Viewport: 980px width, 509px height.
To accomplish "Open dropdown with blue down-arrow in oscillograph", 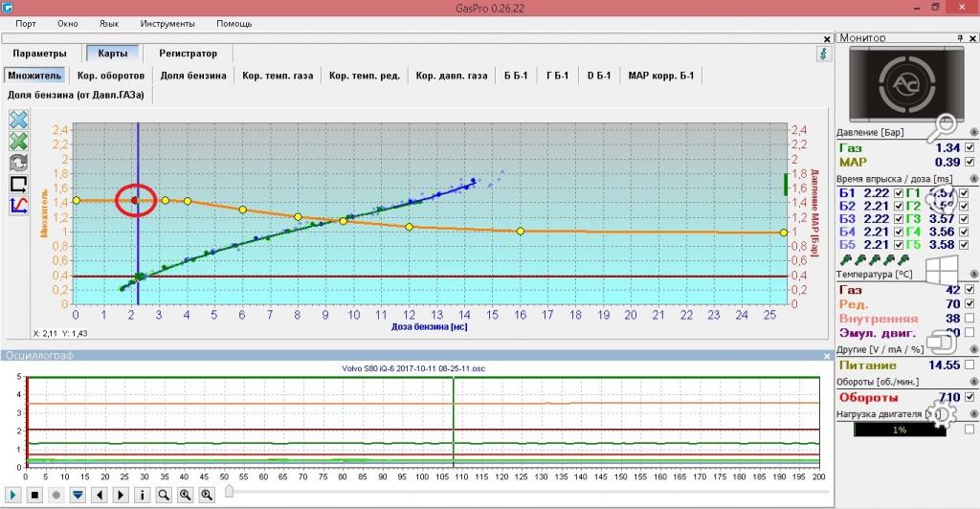I will (78, 495).
